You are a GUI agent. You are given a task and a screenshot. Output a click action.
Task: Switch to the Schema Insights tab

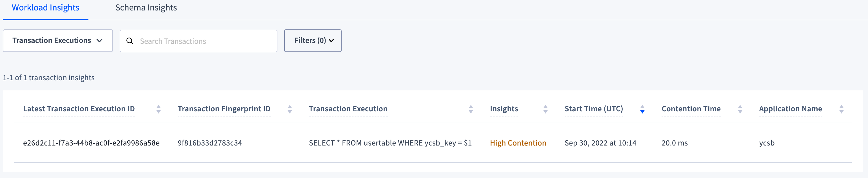[x=146, y=7]
